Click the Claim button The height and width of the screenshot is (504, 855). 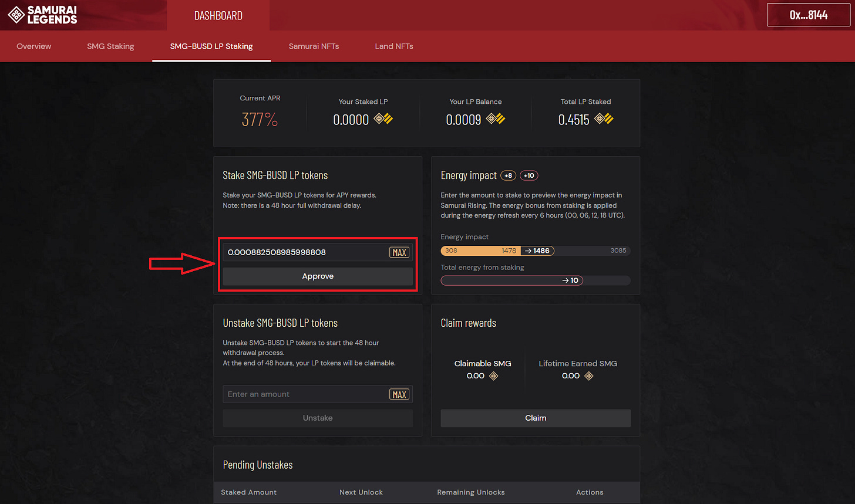pos(536,418)
